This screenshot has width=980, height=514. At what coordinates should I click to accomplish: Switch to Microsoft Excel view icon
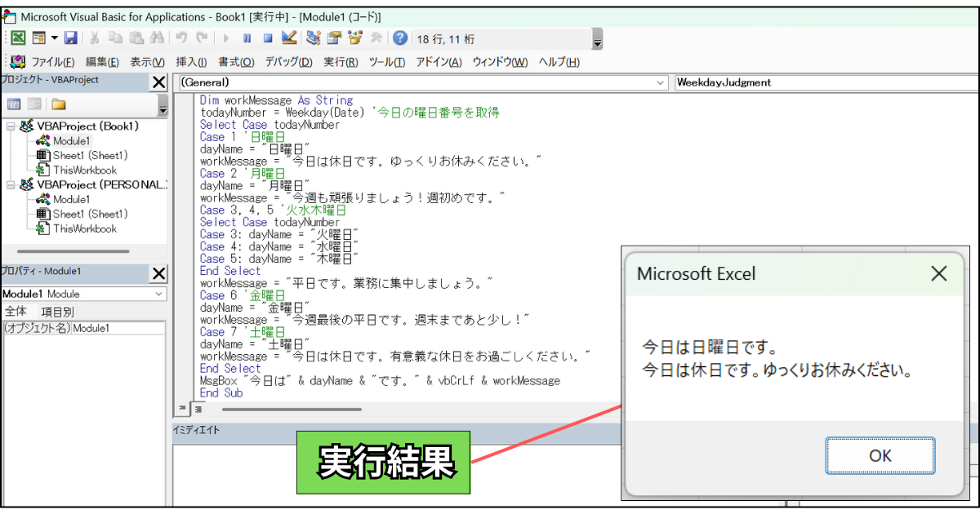click(x=17, y=38)
